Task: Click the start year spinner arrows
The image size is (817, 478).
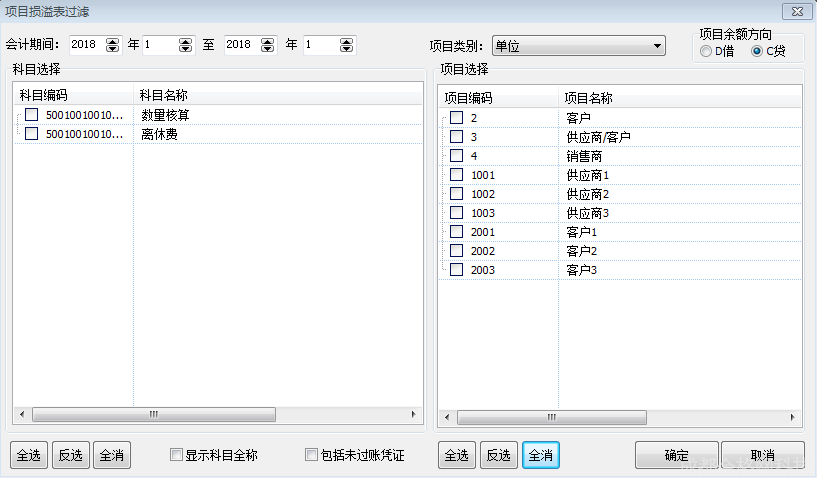Action: pos(112,45)
